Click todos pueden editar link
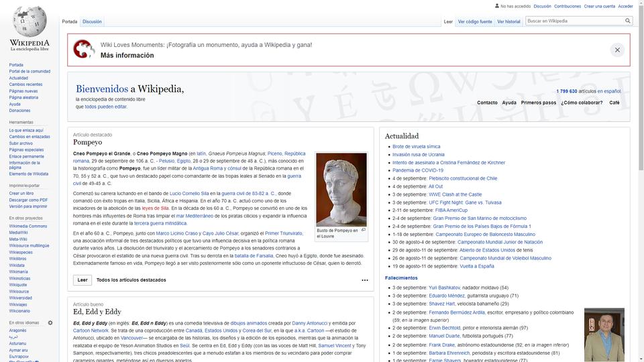 pos(105,107)
